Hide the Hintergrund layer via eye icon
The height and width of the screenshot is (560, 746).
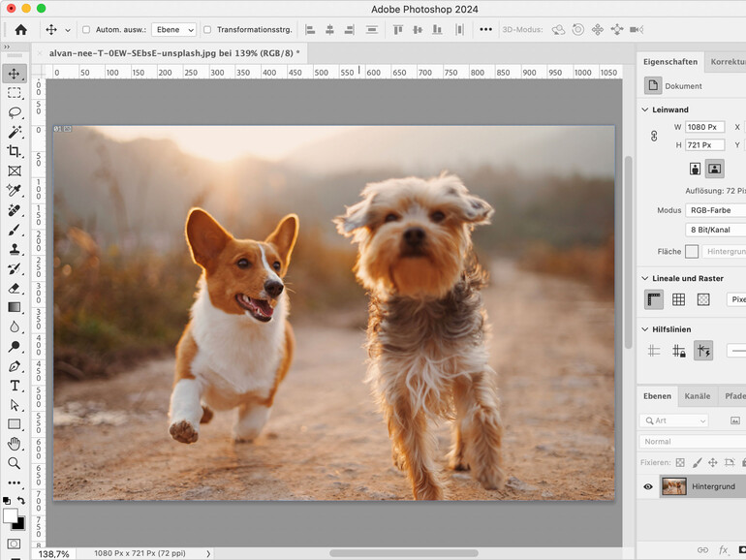click(x=648, y=486)
